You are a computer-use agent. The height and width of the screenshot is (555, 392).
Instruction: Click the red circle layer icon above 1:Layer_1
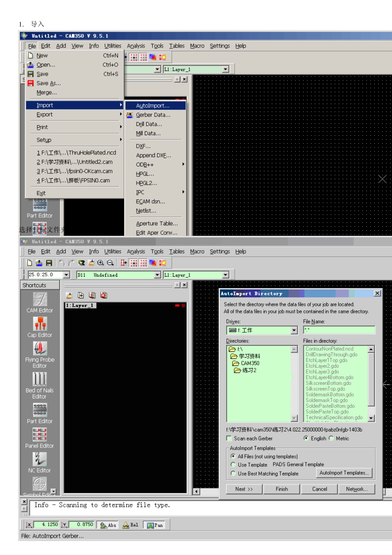click(104, 295)
